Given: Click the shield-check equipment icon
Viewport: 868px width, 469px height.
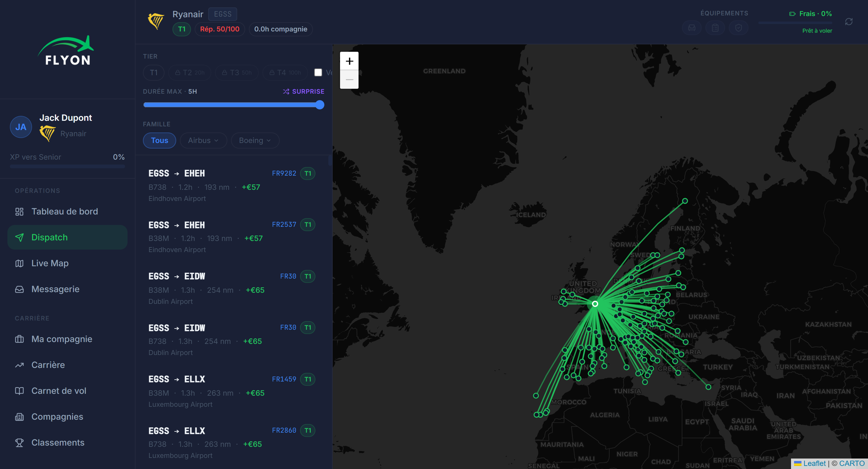Looking at the screenshot, I should tap(738, 28).
